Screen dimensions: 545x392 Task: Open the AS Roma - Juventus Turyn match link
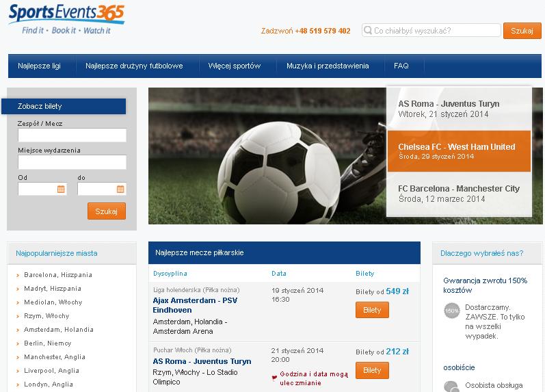[x=202, y=361]
